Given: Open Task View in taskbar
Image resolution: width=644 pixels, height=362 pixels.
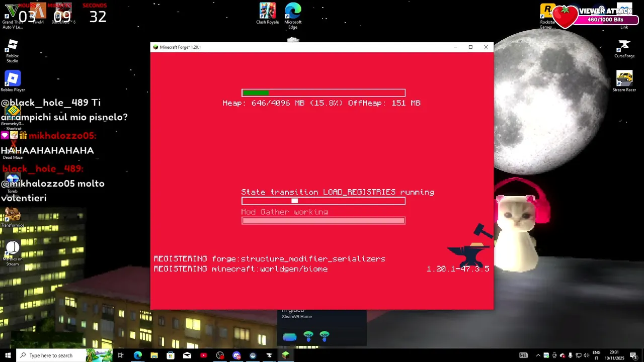Looking at the screenshot, I should pyautogui.click(x=121, y=355).
